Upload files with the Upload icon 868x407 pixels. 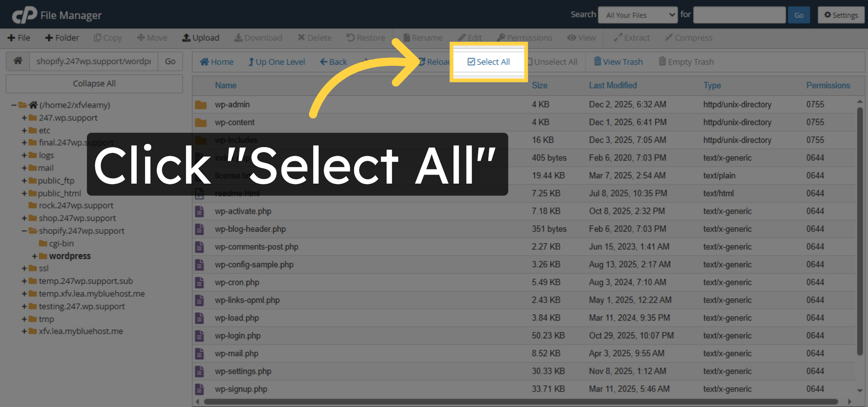tap(201, 38)
